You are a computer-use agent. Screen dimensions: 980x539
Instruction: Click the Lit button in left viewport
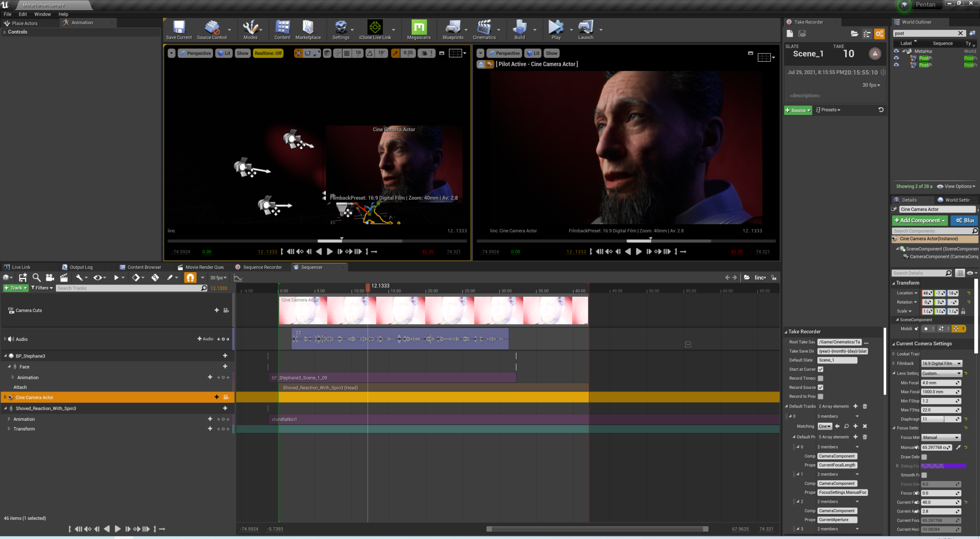(x=224, y=53)
